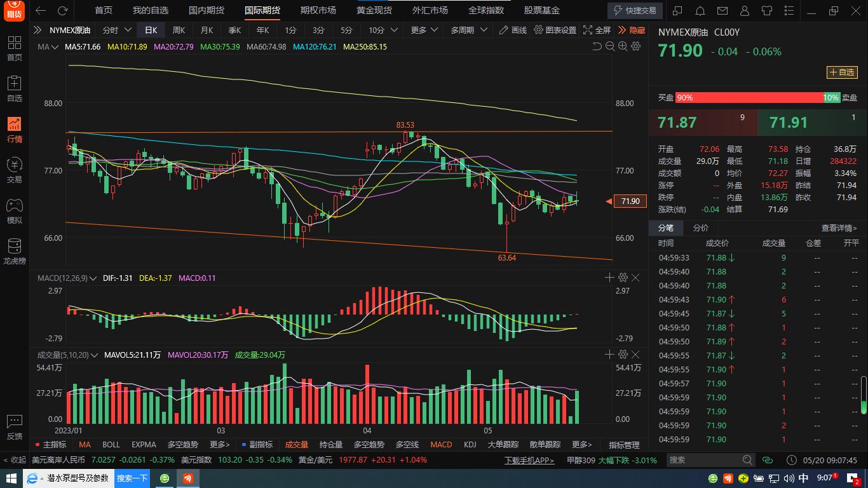This screenshot has height=488, width=868.
Task: Open the alert bell notifications
Action: coord(700,10)
